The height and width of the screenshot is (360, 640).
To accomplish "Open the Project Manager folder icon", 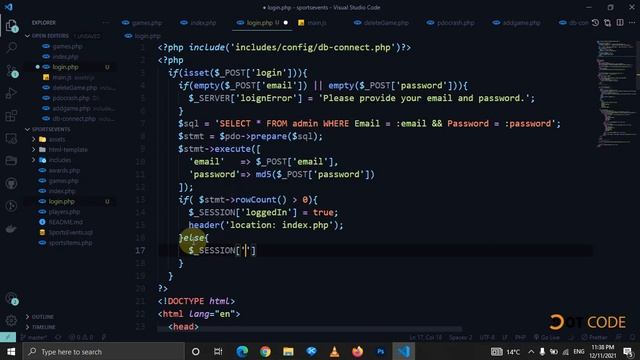I will (x=11, y=161).
